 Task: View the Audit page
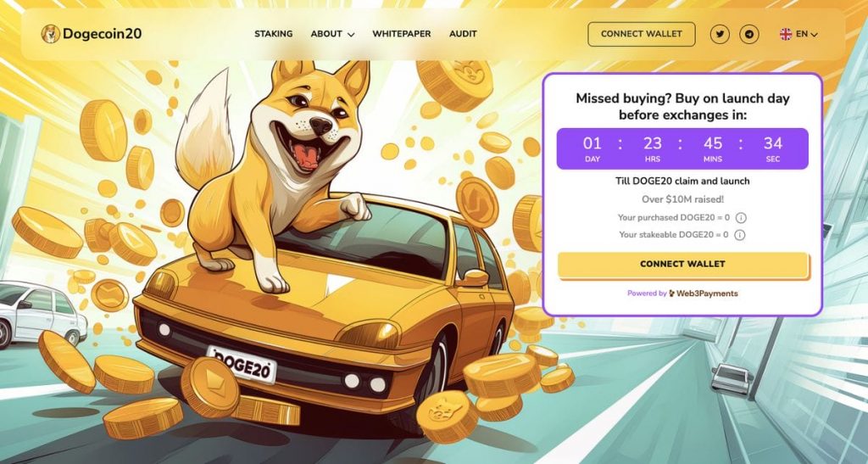[x=463, y=34]
